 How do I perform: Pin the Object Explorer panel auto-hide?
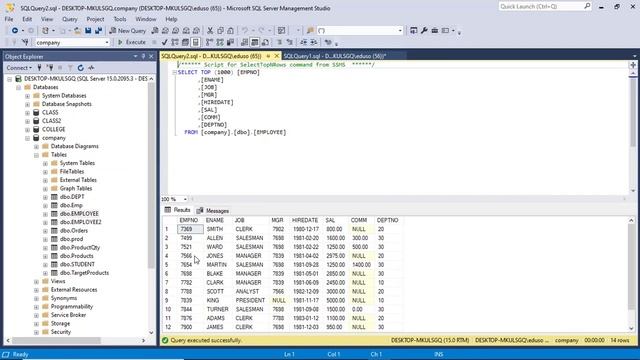tap(143, 56)
